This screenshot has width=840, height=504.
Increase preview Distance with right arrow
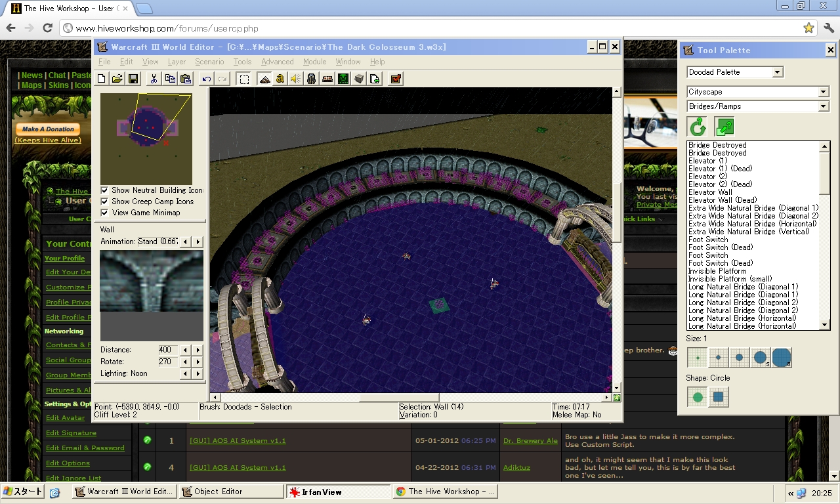pyautogui.click(x=198, y=350)
